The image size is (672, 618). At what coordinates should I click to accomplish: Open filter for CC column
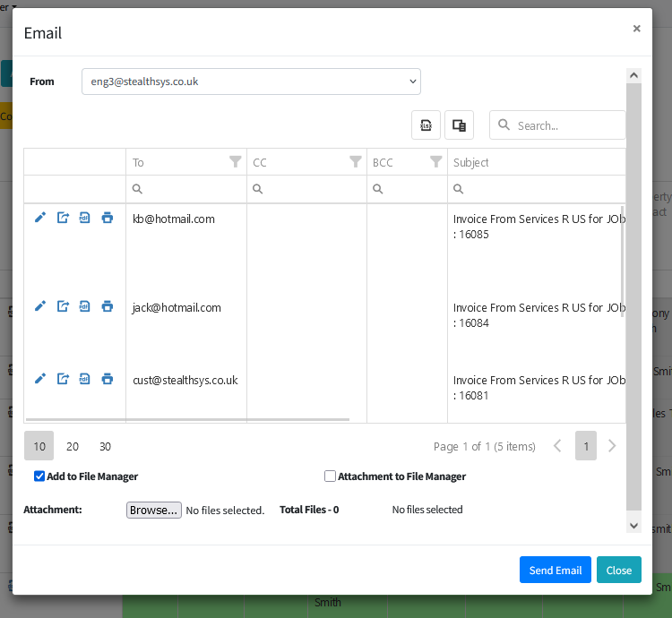point(356,162)
